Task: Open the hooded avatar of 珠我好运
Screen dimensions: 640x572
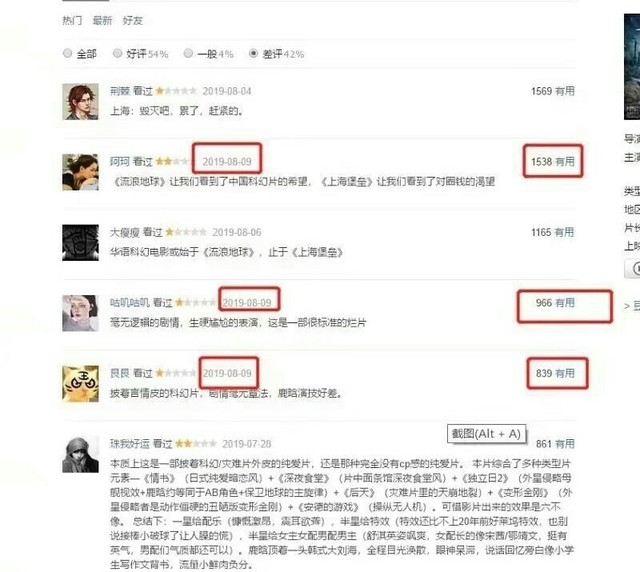Action: pos(80,454)
